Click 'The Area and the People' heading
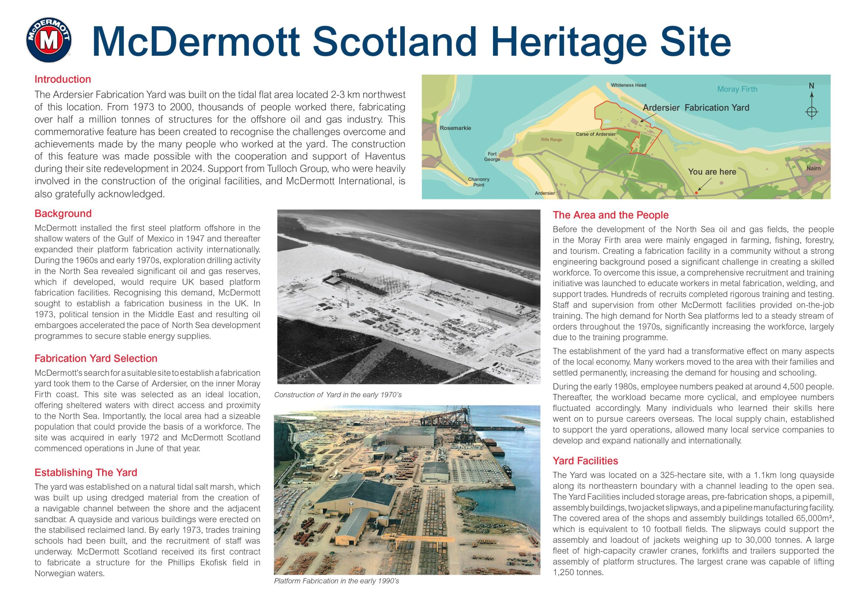The height and width of the screenshot is (612, 868). [x=611, y=215]
